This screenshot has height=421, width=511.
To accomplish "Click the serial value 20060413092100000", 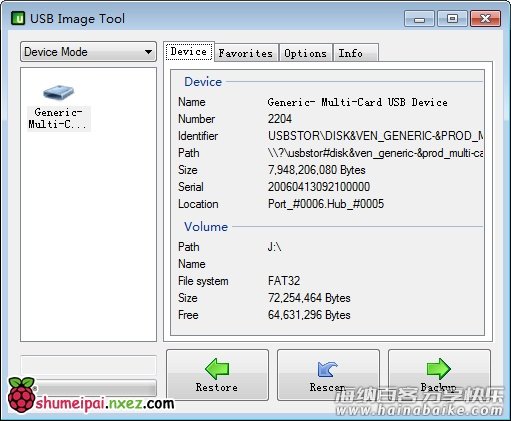I will click(319, 187).
